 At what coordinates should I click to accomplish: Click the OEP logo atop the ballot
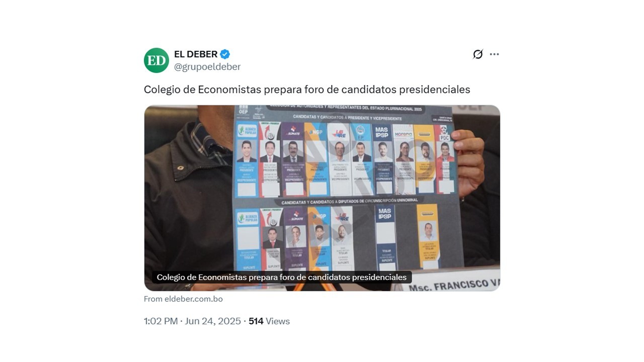[244, 111]
